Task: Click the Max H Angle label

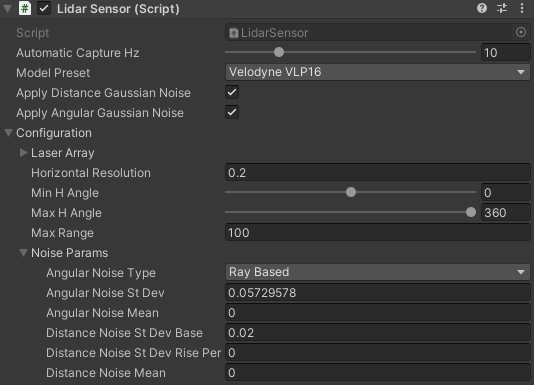Action: click(x=66, y=213)
